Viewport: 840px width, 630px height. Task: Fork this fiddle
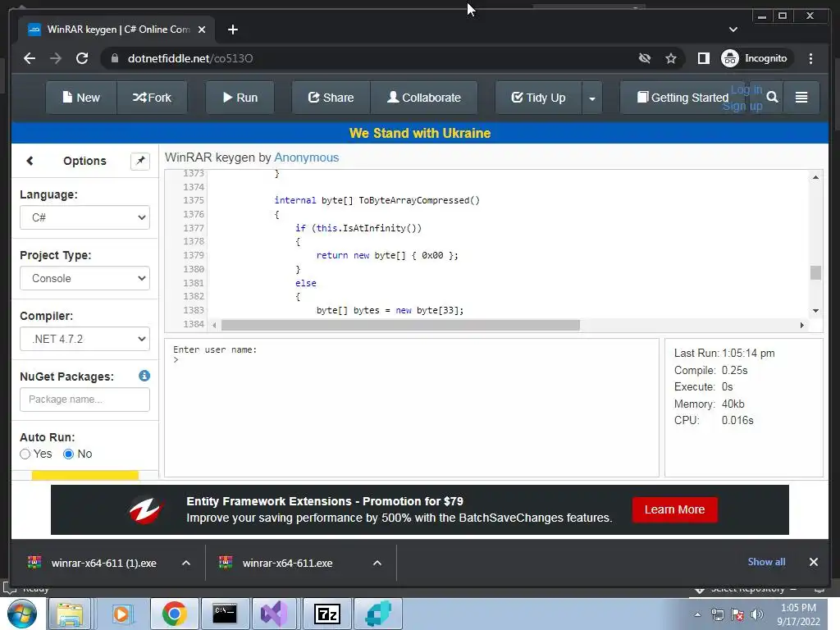click(152, 98)
